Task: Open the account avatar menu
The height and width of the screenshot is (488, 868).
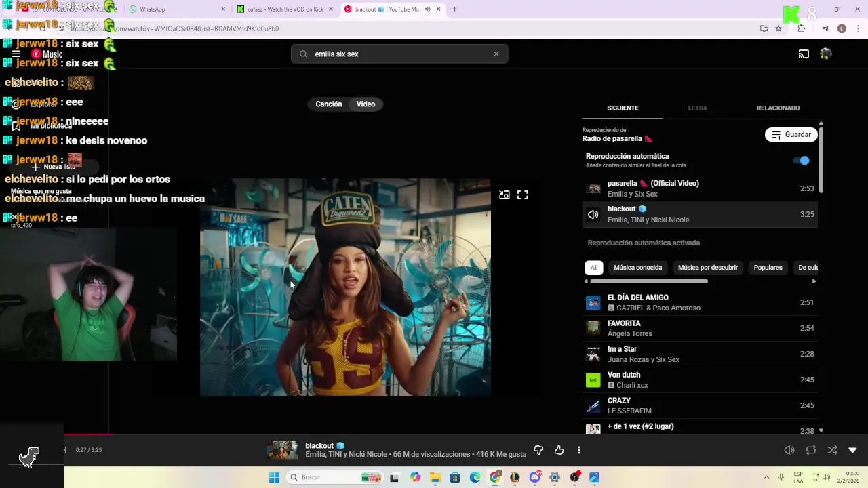Action: pyautogui.click(x=825, y=54)
